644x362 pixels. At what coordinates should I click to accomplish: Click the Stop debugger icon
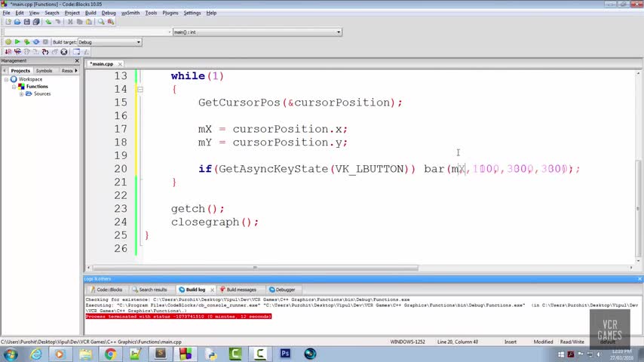[63, 52]
